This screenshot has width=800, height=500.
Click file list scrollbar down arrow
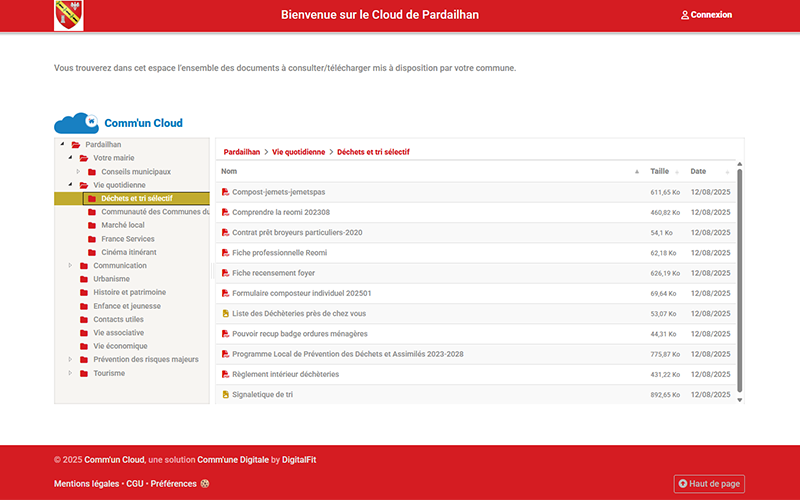740,400
